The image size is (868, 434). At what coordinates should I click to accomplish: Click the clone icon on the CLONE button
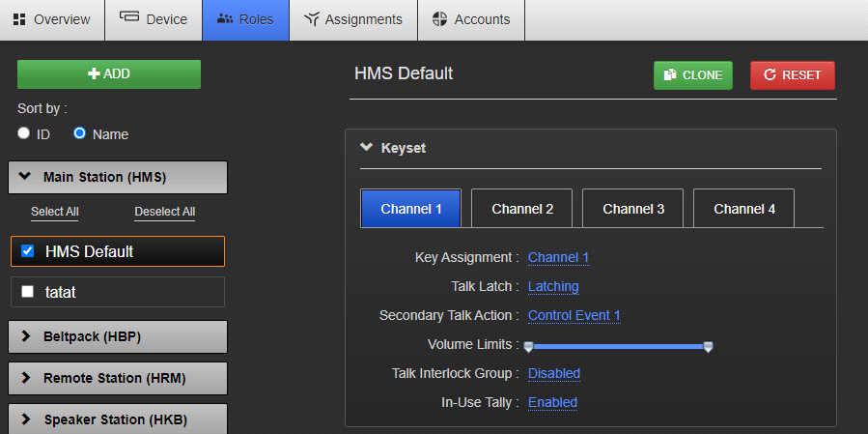coord(670,75)
